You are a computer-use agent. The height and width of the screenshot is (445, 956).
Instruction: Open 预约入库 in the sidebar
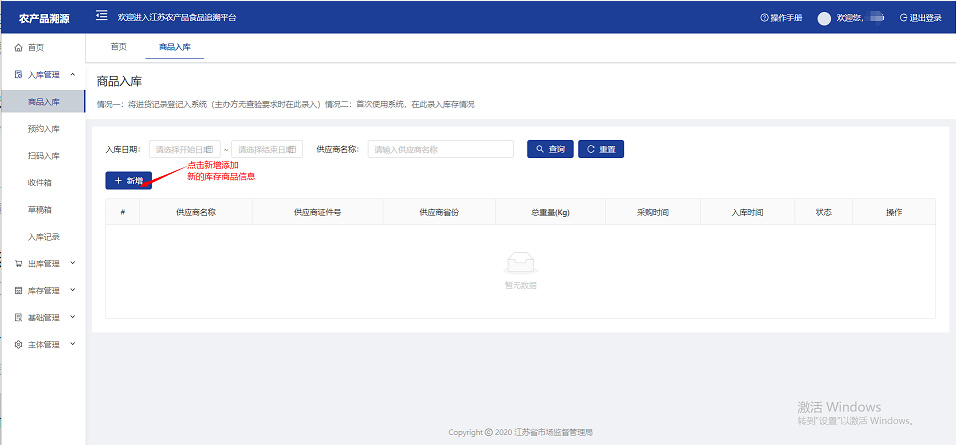(x=44, y=129)
